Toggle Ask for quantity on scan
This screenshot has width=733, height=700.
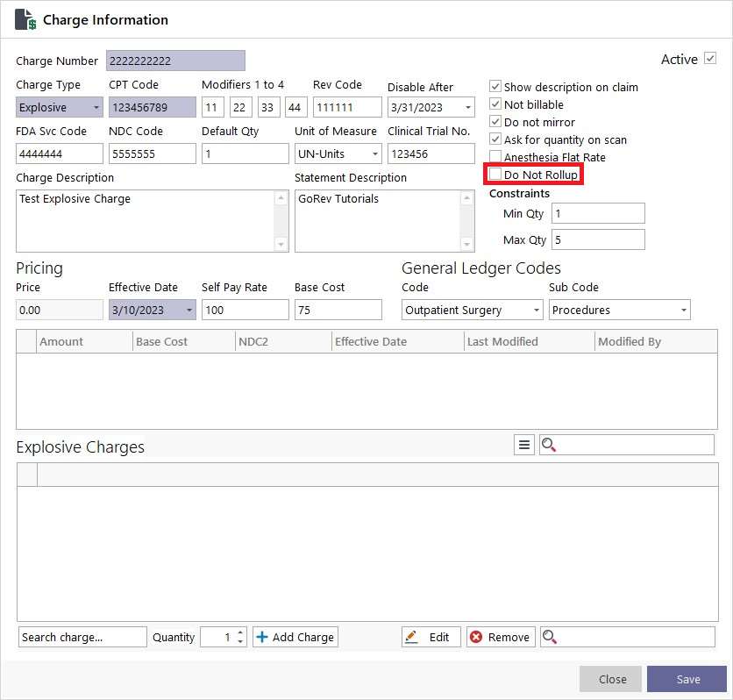(495, 139)
